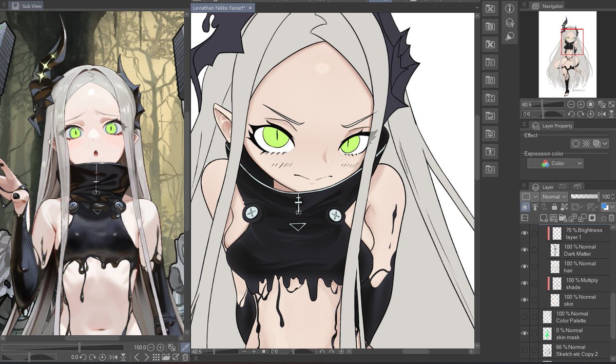Rotate view left in the Navigator
Viewport: 616px width, 364px height.
[571, 114]
